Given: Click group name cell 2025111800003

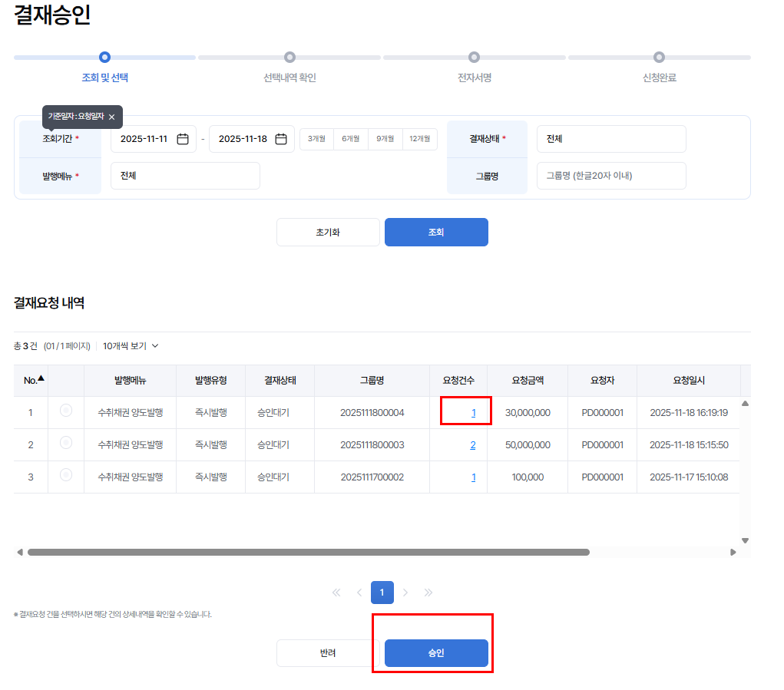Looking at the screenshot, I should click(372, 444).
